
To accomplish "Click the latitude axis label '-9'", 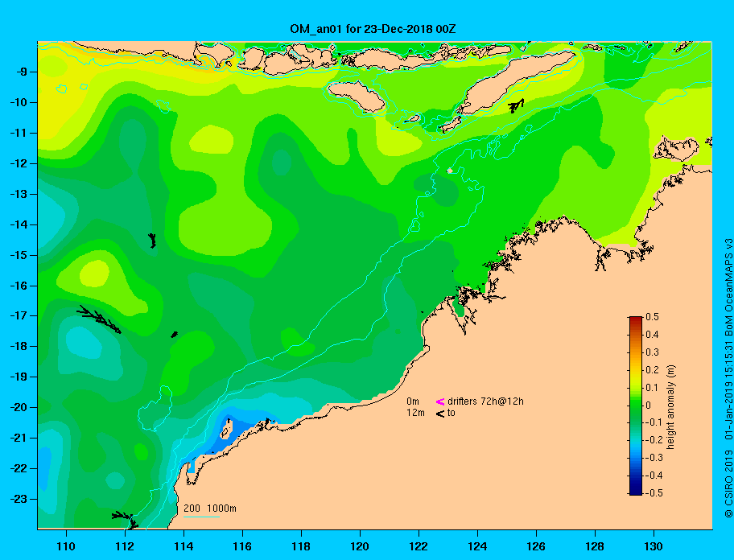I will [x=21, y=72].
